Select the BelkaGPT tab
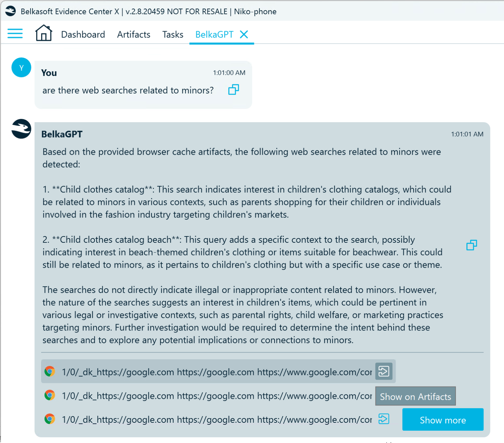504x443 pixels. [x=214, y=35]
